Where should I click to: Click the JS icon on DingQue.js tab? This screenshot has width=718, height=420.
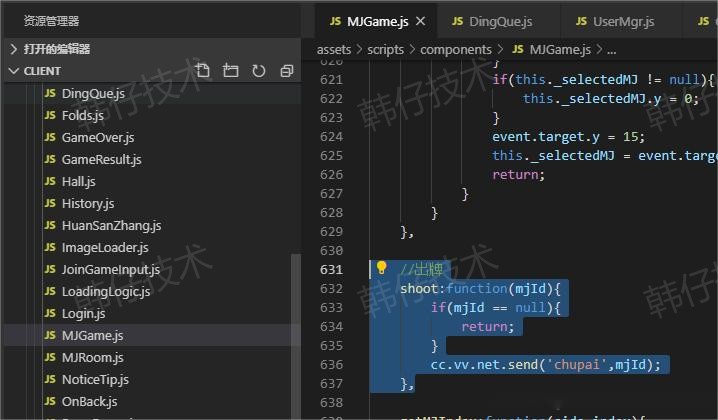tap(458, 21)
